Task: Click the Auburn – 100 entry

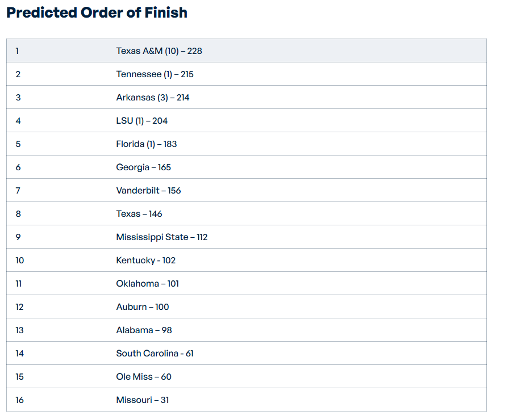Action: 142,306
